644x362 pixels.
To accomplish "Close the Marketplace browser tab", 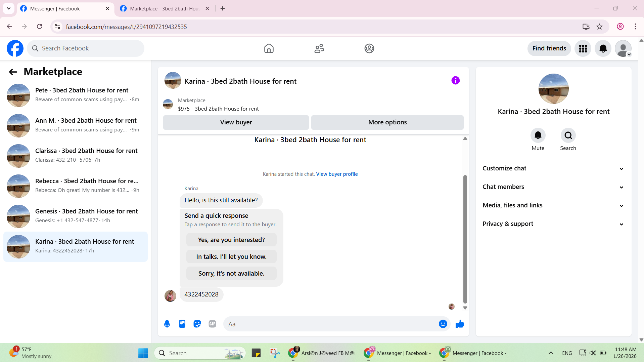I will tap(207, 8).
